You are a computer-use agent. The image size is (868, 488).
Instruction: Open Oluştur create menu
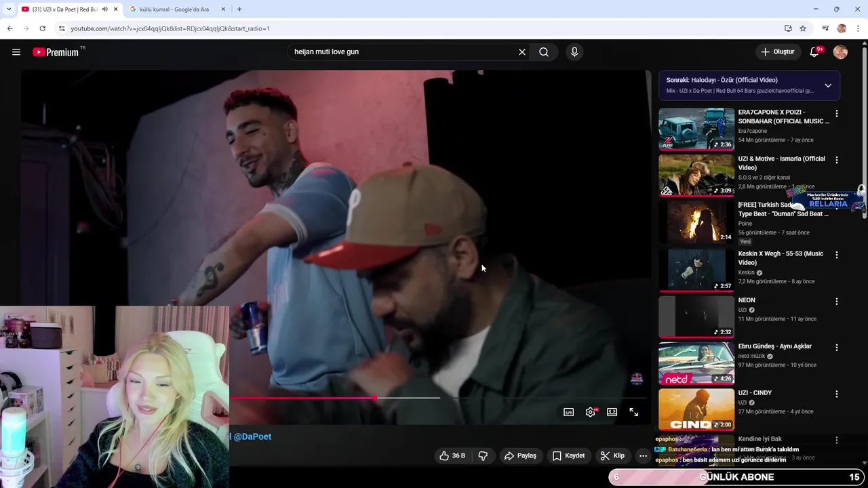coord(777,52)
